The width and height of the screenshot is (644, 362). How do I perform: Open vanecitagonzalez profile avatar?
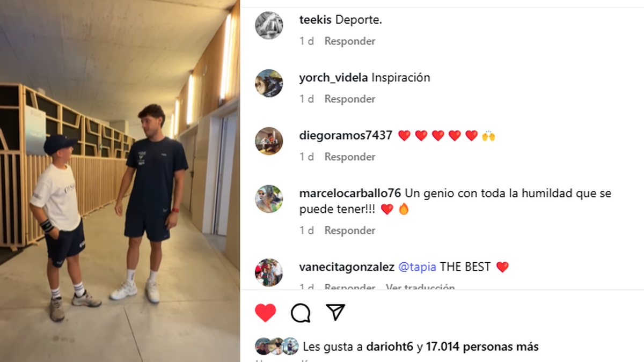click(x=269, y=272)
